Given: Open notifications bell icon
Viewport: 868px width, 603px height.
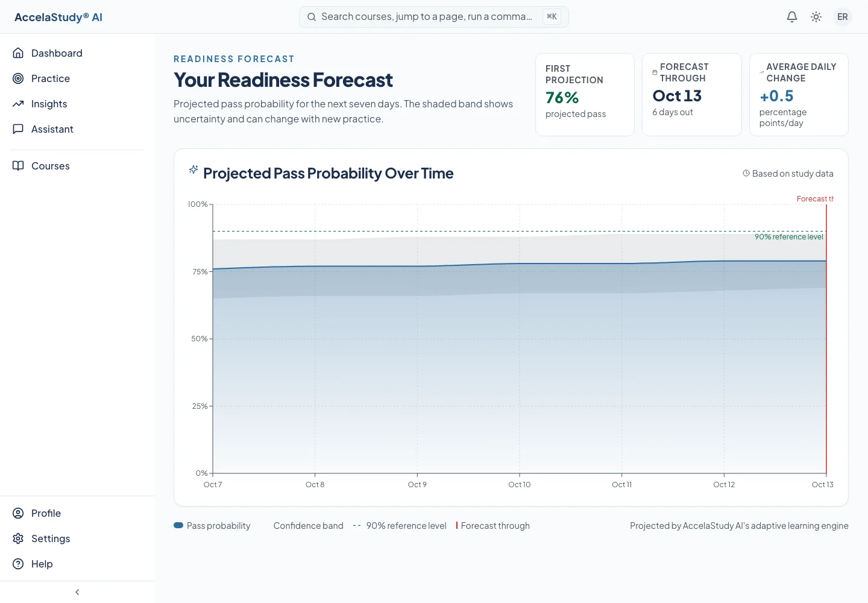Looking at the screenshot, I should point(792,17).
